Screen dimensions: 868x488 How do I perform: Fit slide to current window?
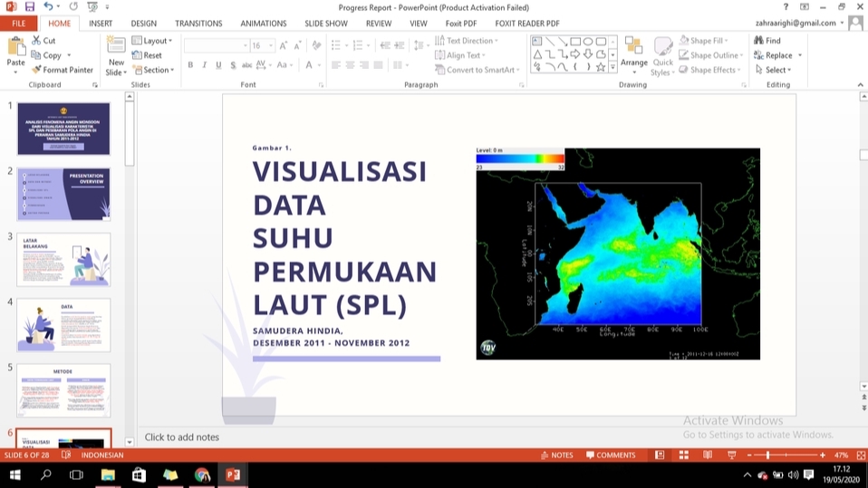861,455
